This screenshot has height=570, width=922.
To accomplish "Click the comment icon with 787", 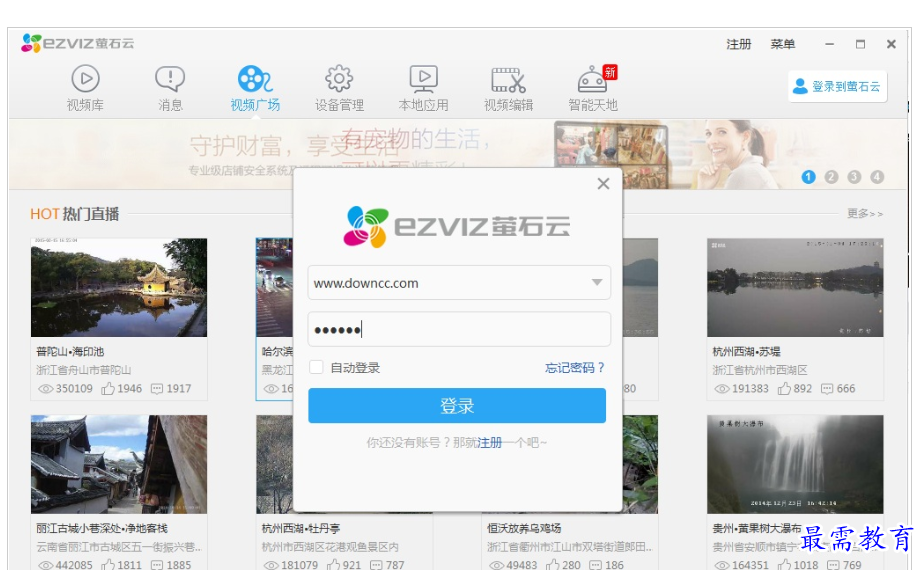I will (376, 565).
